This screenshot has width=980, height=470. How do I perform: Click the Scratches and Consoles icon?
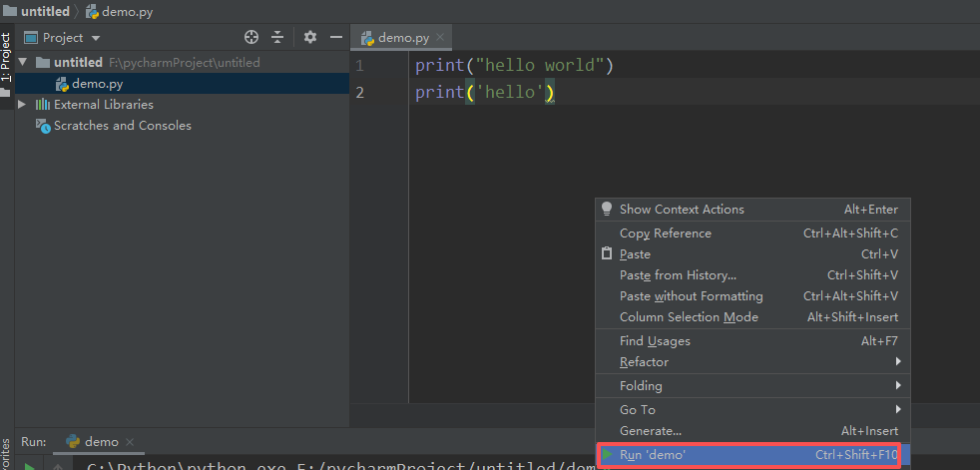point(43,126)
